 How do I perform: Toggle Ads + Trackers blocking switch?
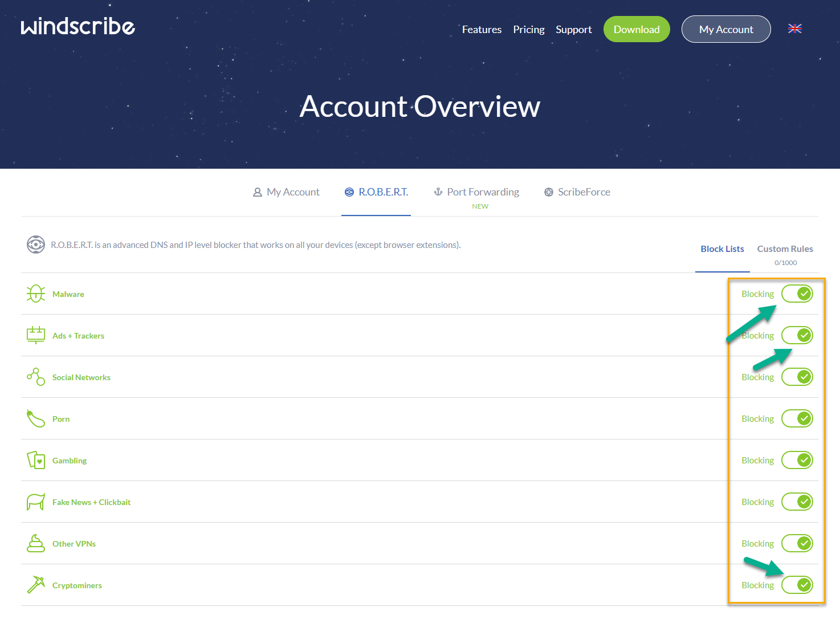tap(797, 335)
